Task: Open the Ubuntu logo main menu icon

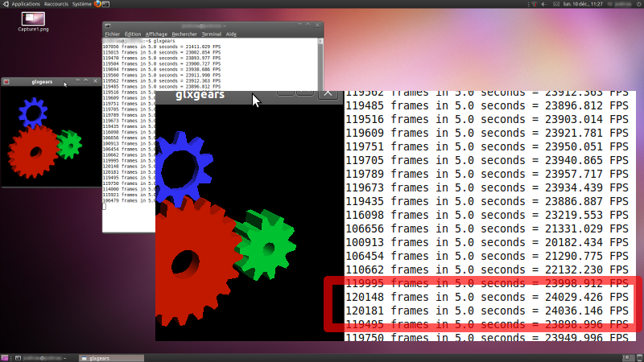Action: point(6,4)
